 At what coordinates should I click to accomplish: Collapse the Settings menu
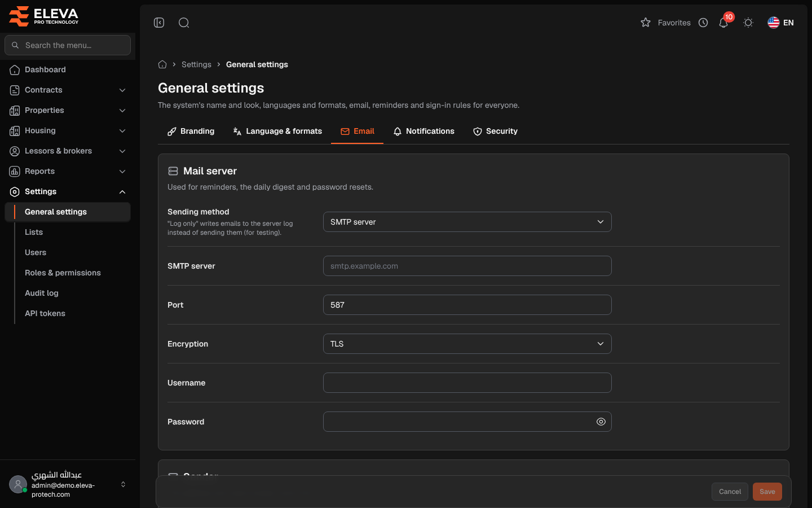coord(68,191)
